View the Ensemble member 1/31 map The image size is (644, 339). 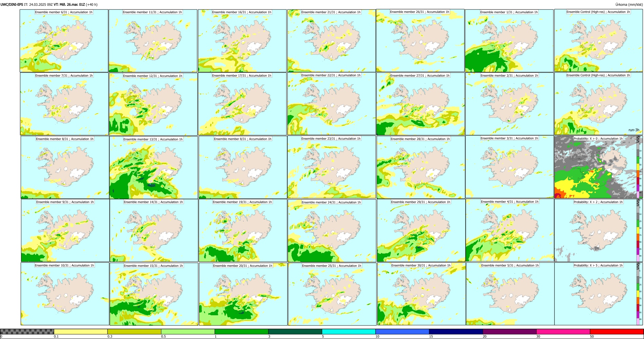tap(509, 41)
